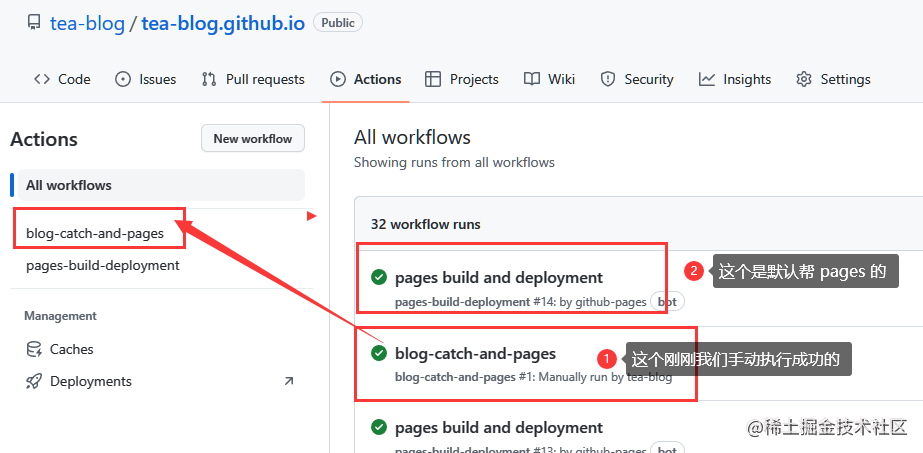Click the Projects table icon
The width and height of the screenshot is (923, 453).
(x=433, y=79)
